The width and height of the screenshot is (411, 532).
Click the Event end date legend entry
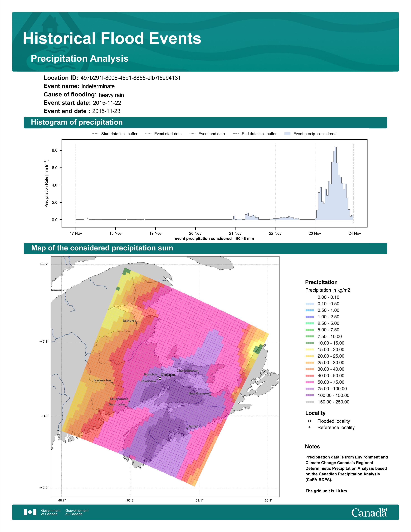tap(207, 134)
